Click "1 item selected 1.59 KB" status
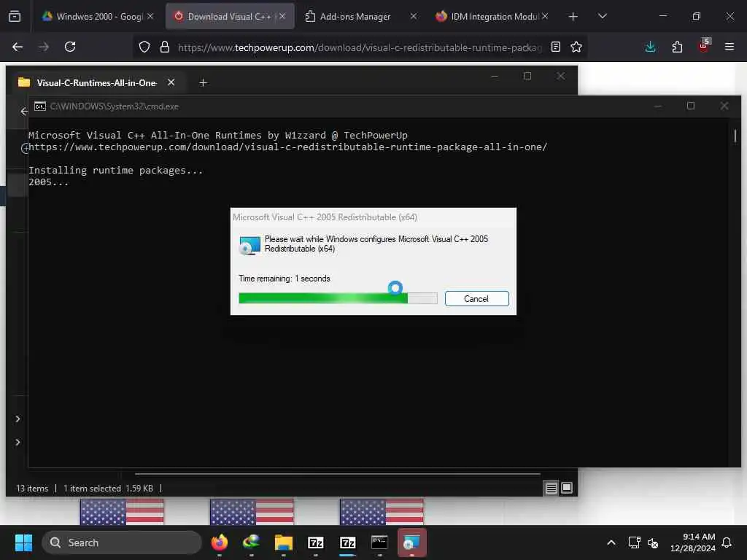 108,489
